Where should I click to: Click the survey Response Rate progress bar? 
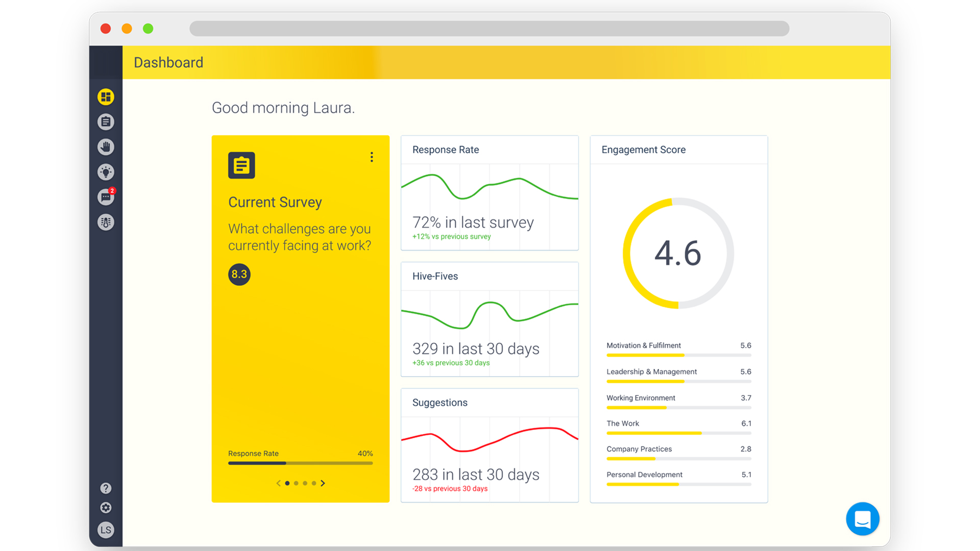tap(300, 463)
